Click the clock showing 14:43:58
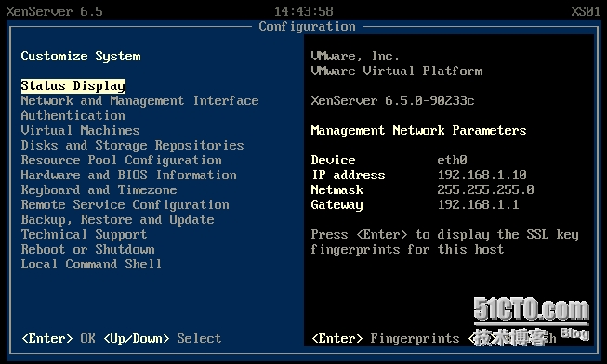 point(304,11)
